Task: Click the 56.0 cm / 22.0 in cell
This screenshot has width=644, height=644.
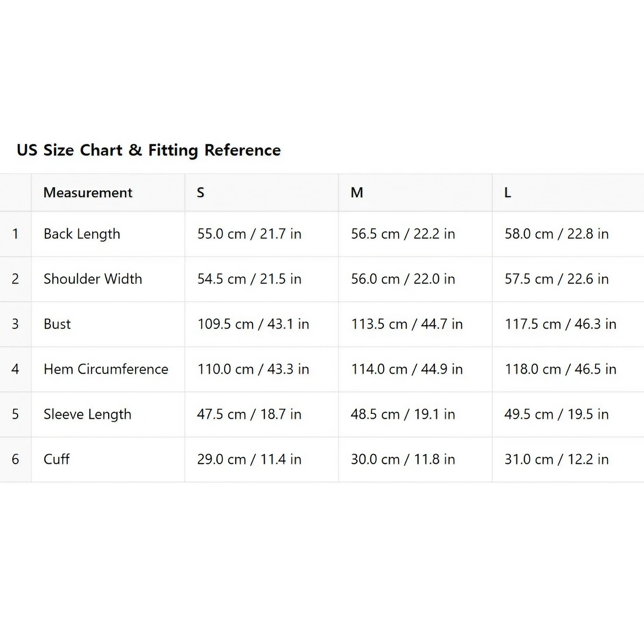Action: click(x=415, y=279)
